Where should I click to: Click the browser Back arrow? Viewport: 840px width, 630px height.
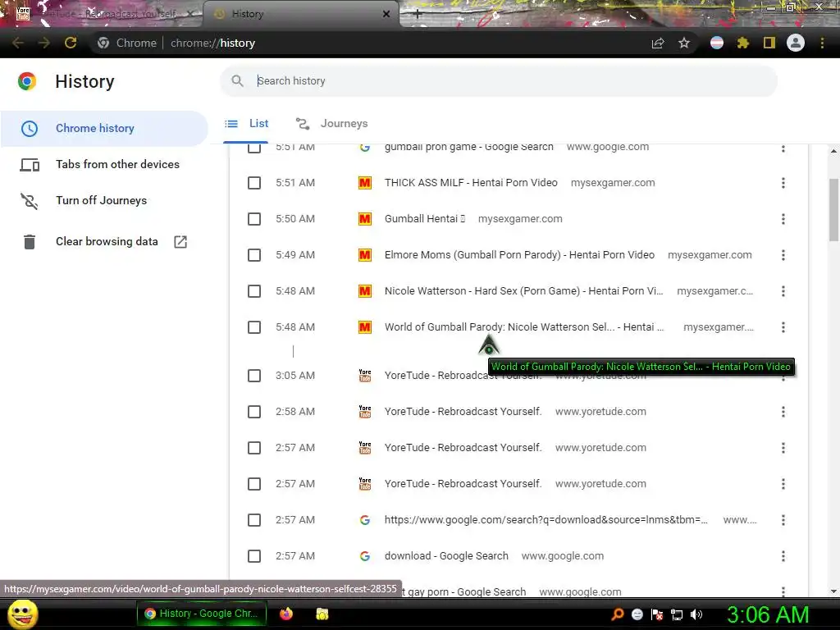pos(17,43)
